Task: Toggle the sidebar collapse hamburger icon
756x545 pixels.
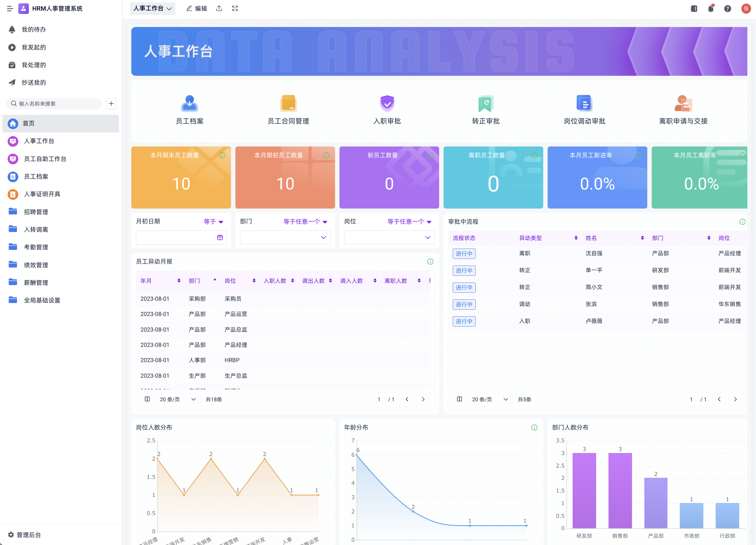Action: (x=10, y=9)
